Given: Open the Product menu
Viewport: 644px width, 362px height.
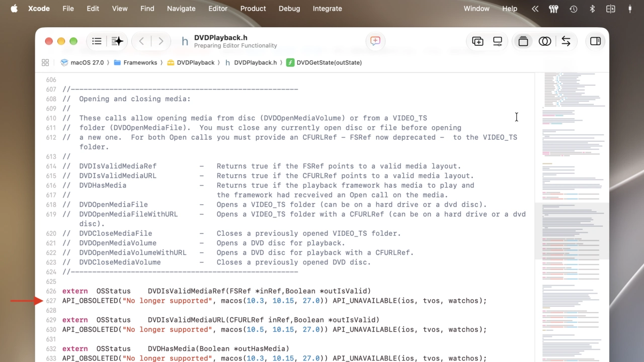Looking at the screenshot, I should [x=253, y=9].
